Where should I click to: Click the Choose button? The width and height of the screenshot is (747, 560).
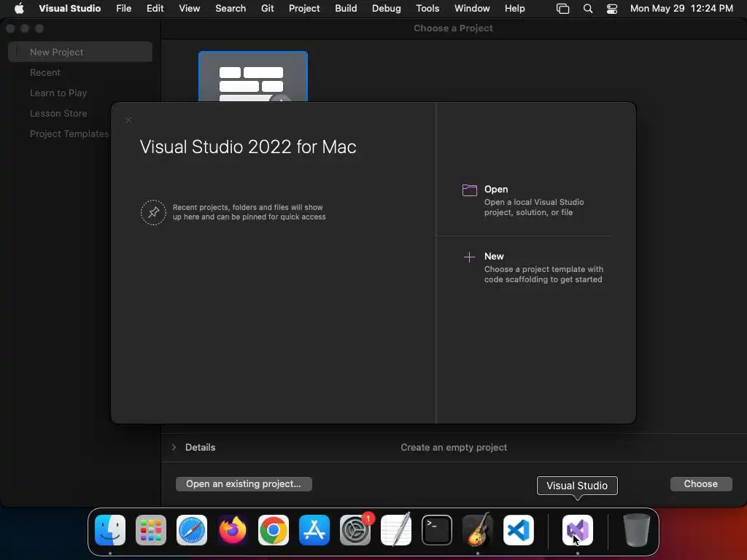tap(701, 484)
